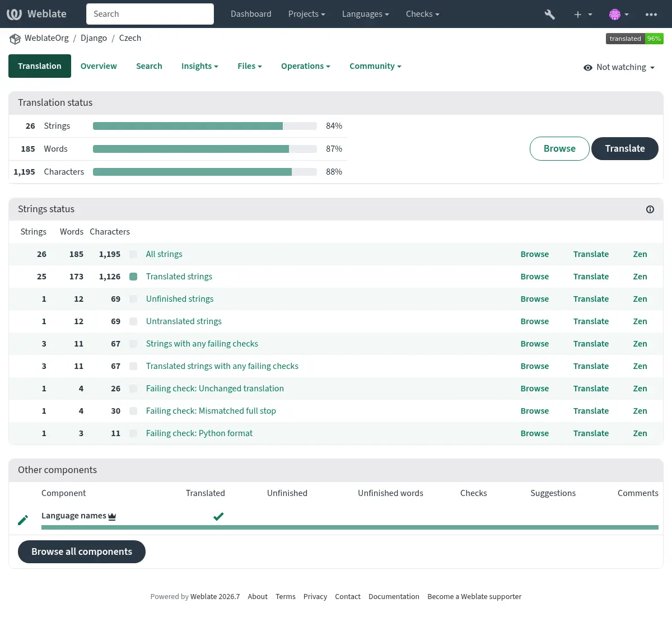Open the Not watching dropdown

point(619,67)
